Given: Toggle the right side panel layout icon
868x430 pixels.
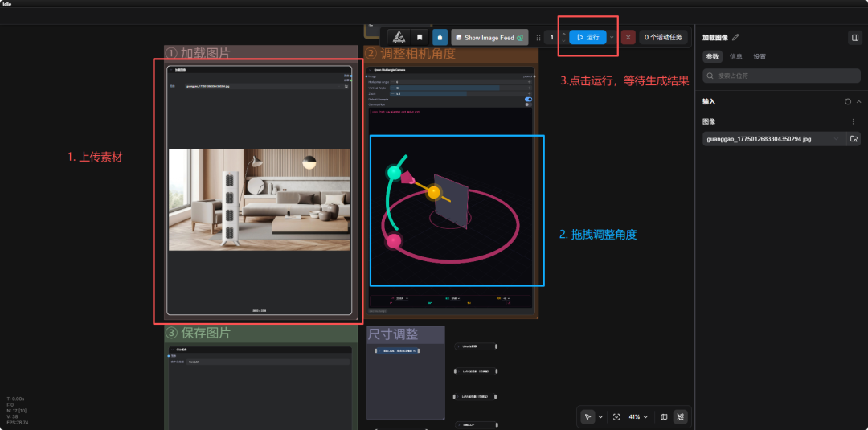Looking at the screenshot, I should (x=854, y=38).
